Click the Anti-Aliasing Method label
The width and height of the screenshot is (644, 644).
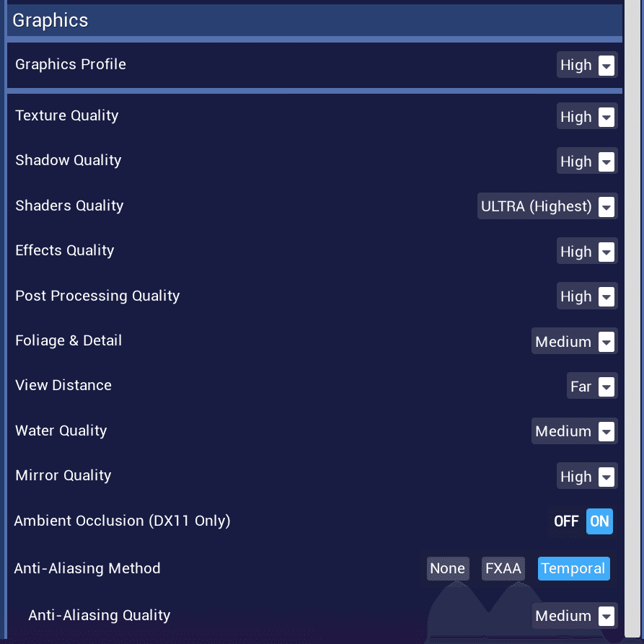[x=87, y=568]
